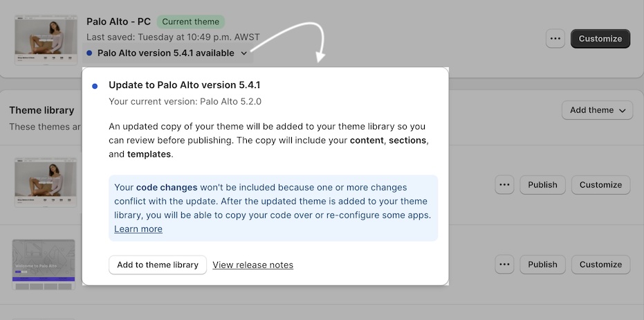The image size is (644, 320).
Task: Collapse the Palo Alto version 5.4.1 available chevron
Action: click(x=244, y=53)
